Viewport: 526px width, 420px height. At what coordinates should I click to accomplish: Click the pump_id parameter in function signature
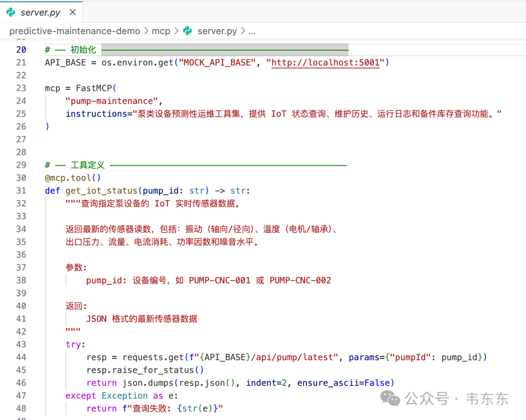161,191
